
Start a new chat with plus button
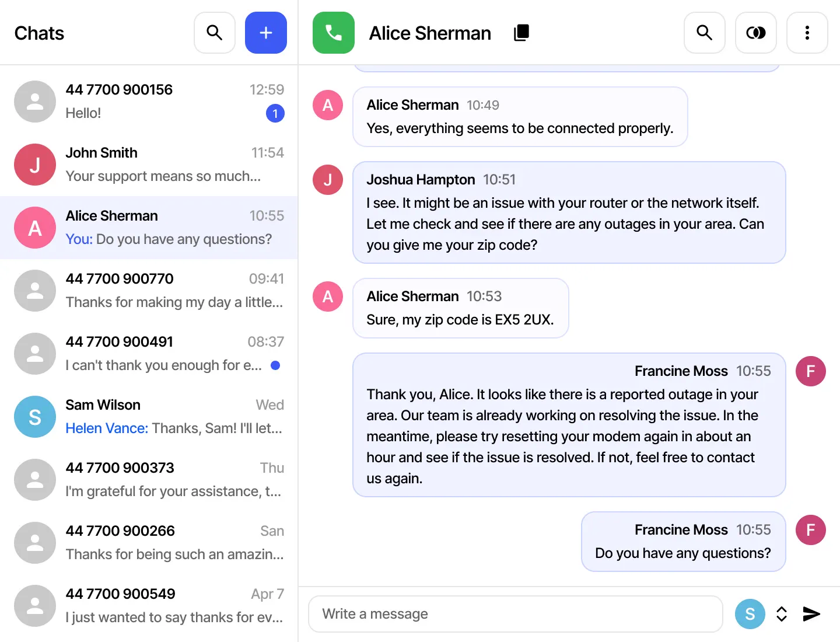click(266, 33)
